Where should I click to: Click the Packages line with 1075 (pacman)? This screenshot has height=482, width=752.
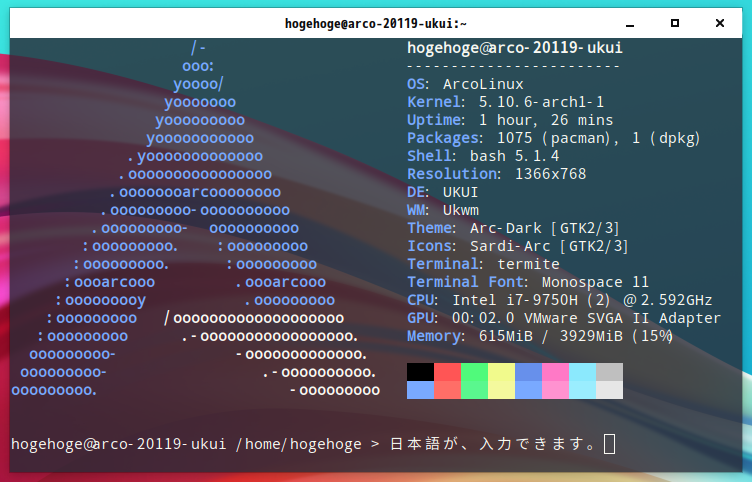pos(554,138)
